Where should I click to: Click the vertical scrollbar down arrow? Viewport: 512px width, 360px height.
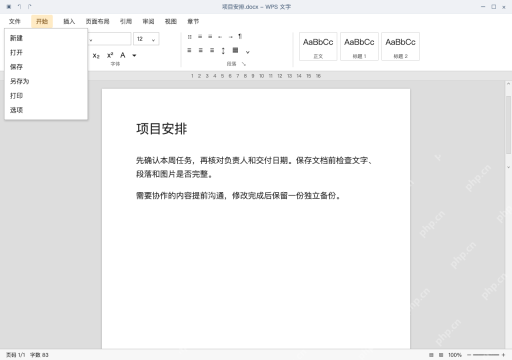pos(508,167)
